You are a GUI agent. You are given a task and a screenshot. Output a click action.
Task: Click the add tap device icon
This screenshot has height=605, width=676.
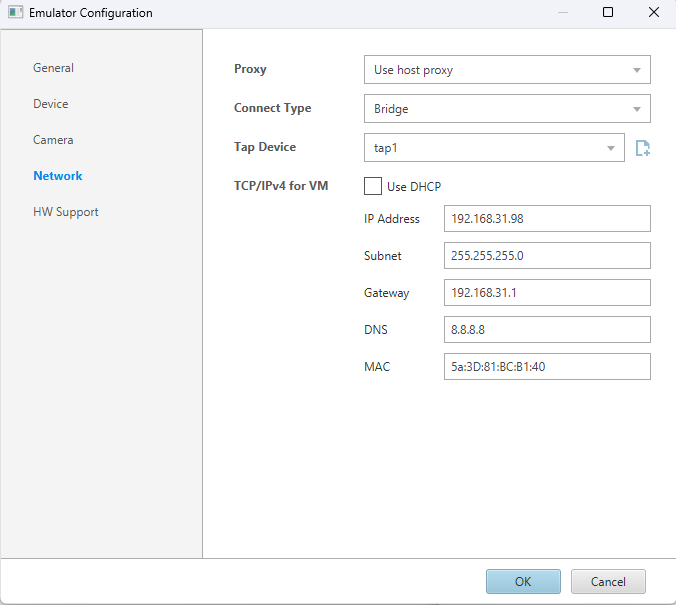pyautogui.click(x=643, y=148)
